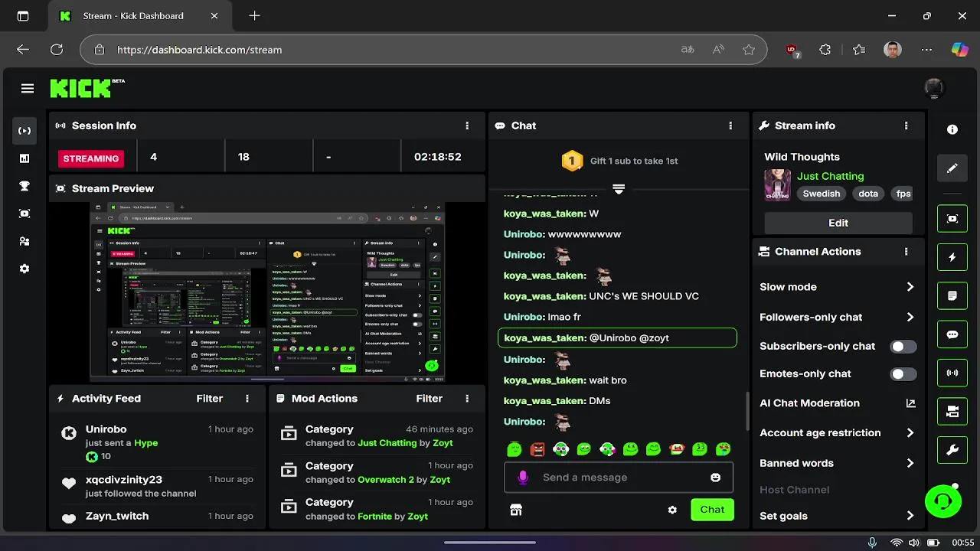Click the Fortnite link in Mod Actions

(x=374, y=517)
